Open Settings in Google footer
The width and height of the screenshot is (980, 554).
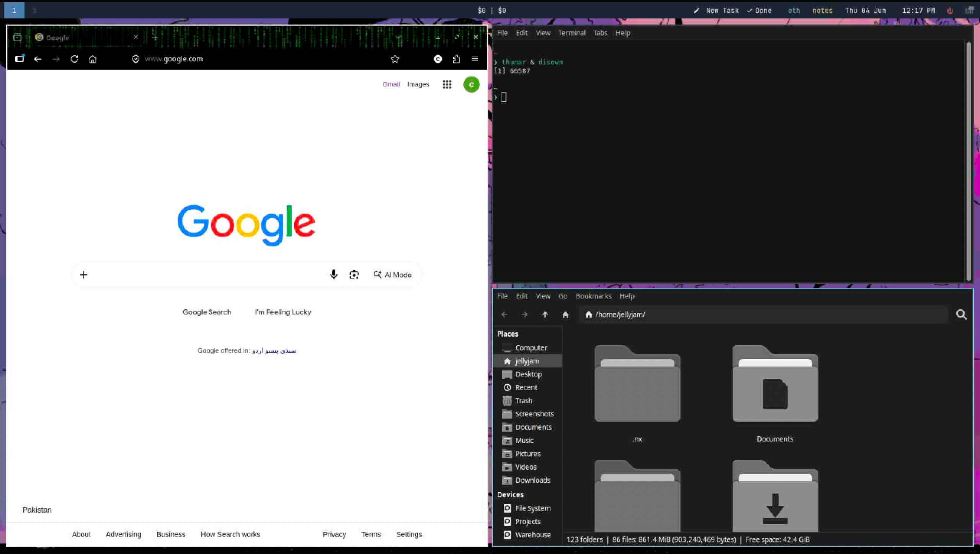(409, 534)
